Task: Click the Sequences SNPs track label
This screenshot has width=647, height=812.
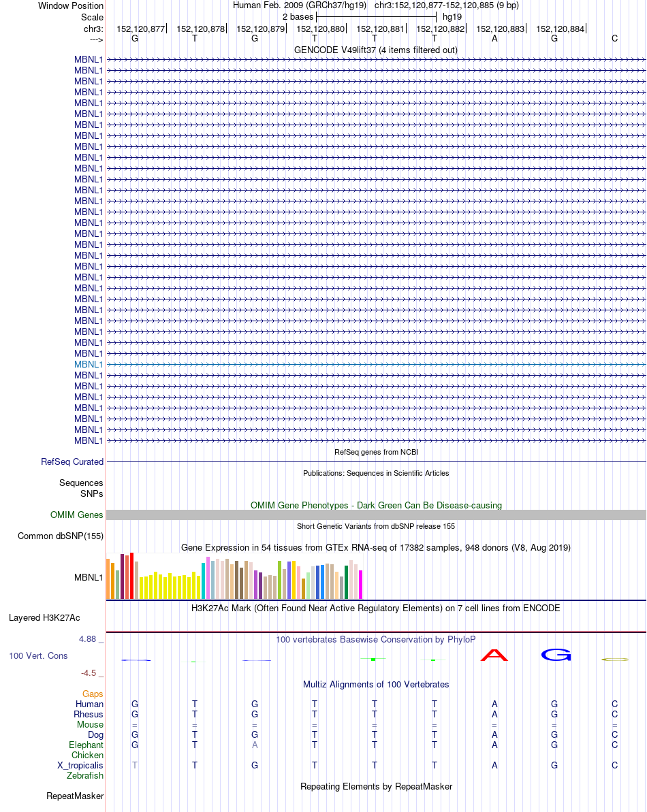Action: point(81,488)
